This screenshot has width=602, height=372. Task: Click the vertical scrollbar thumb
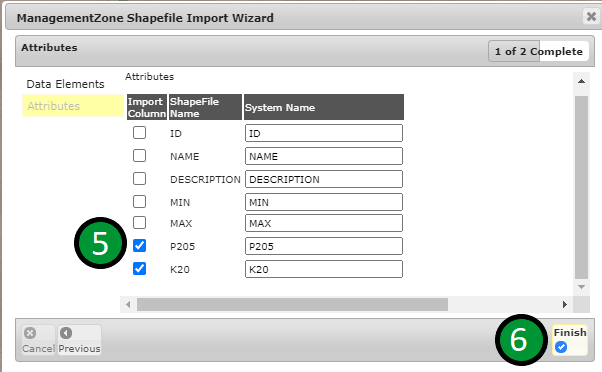[581, 187]
